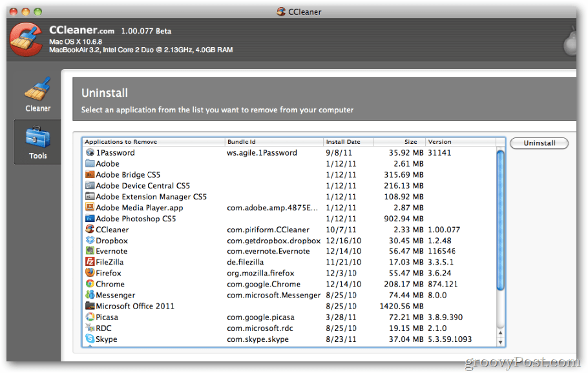Select the Adobe Photoshop CS5 icon
The width and height of the screenshot is (588, 373).
click(90, 218)
